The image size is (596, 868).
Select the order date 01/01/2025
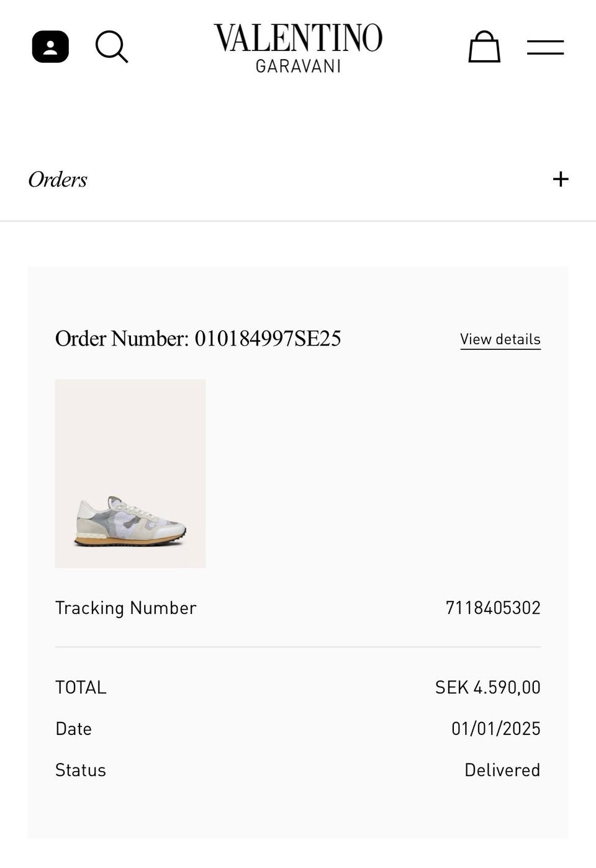[495, 728]
